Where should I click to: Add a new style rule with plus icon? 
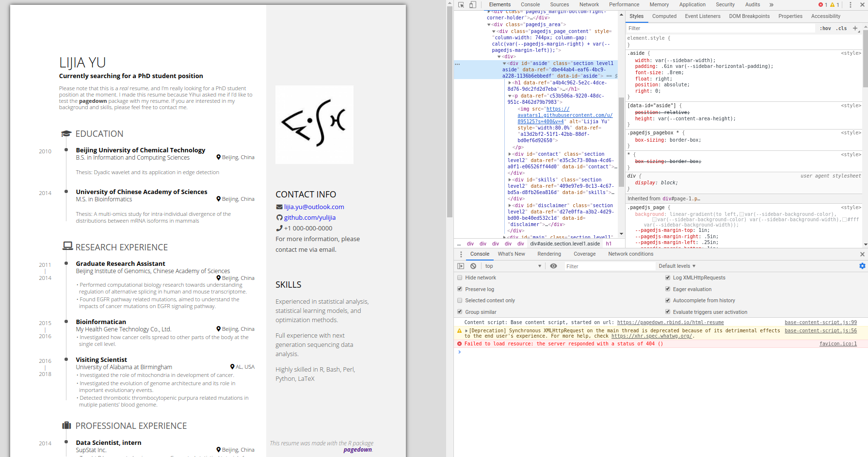(x=855, y=28)
